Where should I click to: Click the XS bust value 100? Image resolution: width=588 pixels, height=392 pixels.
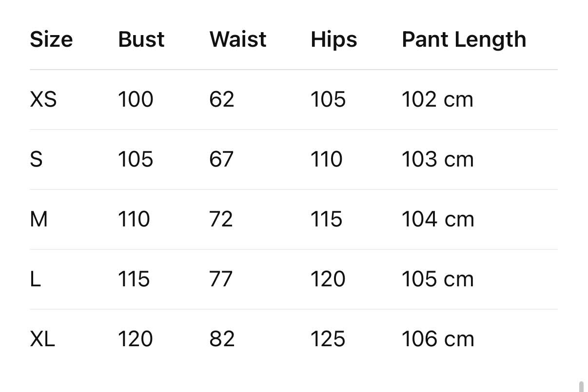136,99
